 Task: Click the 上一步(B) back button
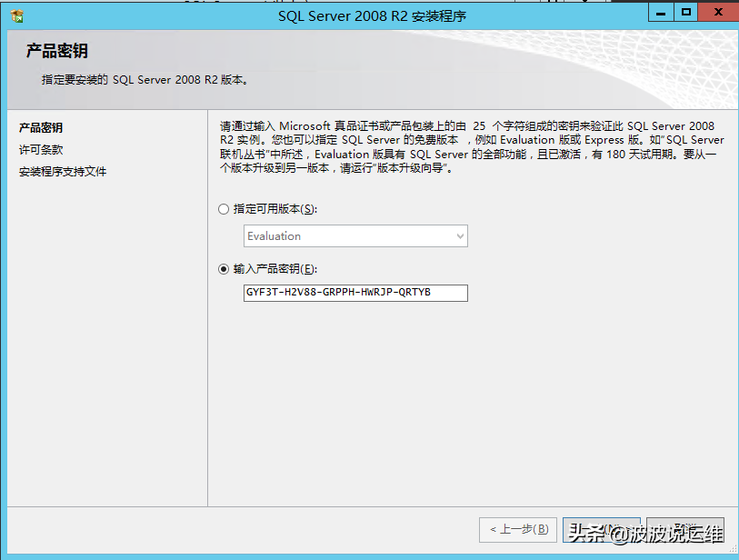(x=518, y=530)
